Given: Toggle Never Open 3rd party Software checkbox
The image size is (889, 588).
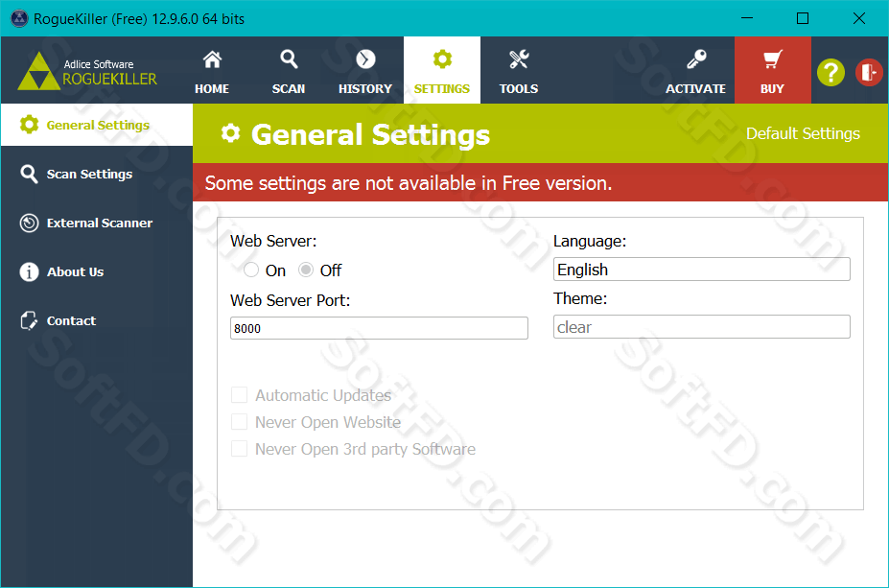Looking at the screenshot, I should pyautogui.click(x=239, y=449).
